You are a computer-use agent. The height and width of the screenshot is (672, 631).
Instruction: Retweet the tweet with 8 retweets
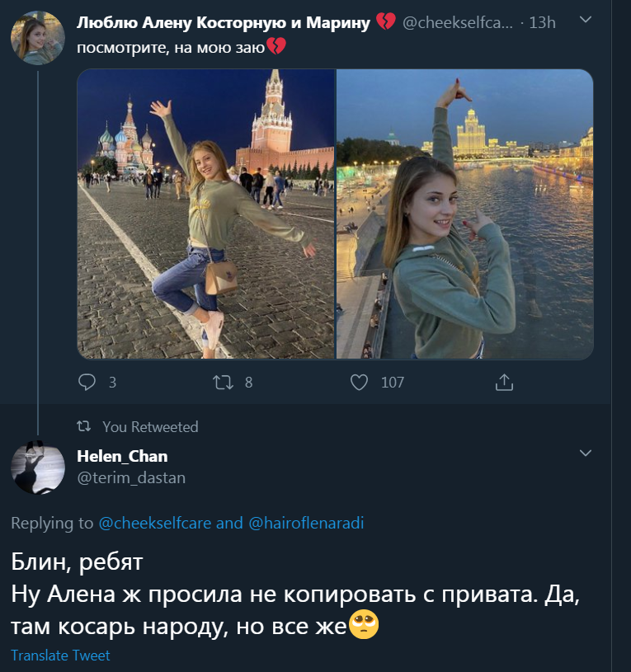[223, 383]
